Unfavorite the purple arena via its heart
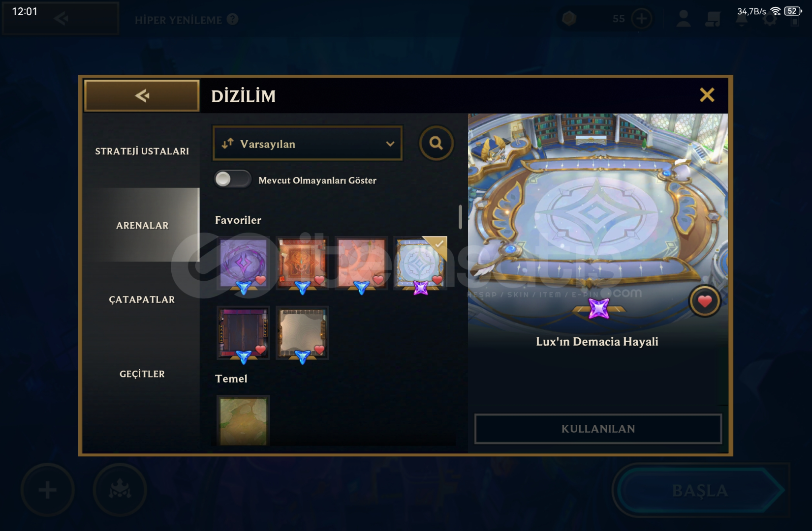Viewport: 812px width, 531px height. [x=260, y=280]
